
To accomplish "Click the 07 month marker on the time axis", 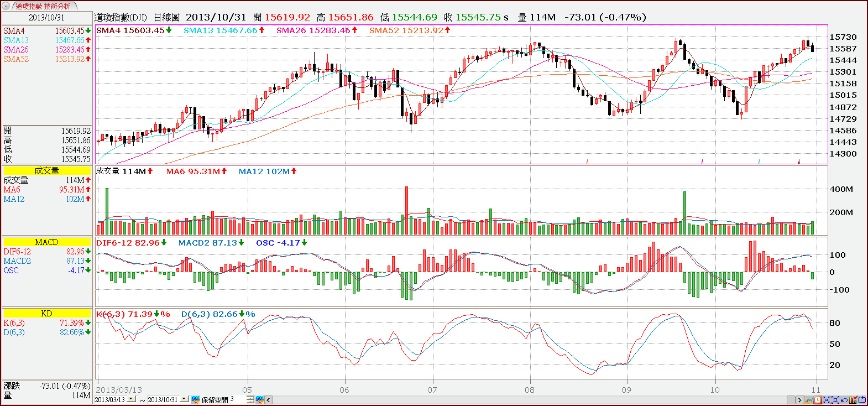I will coord(432,390).
